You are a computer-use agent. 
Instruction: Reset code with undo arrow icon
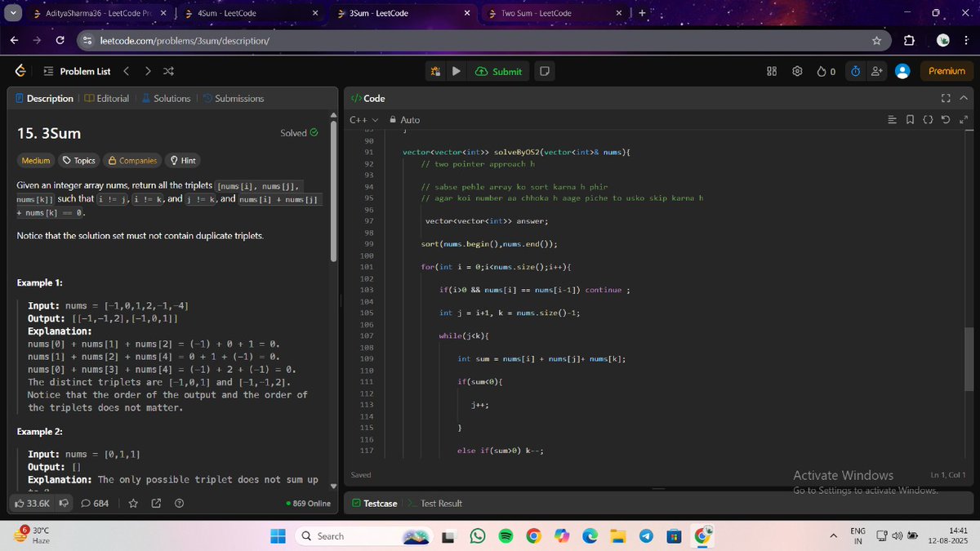click(946, 120)
